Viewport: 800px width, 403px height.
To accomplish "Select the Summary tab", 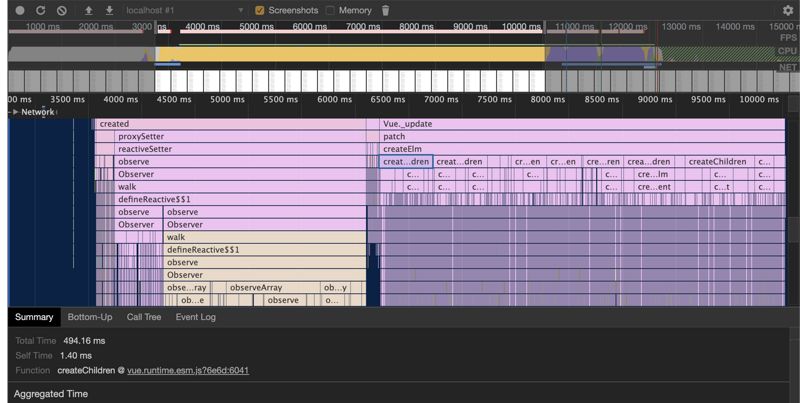I will [34, 317].
